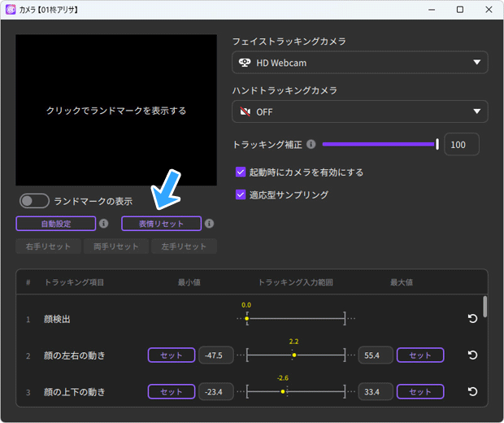Click the 最小値 column header
This screenshot has width=504, height=423.
pos(189,282)
